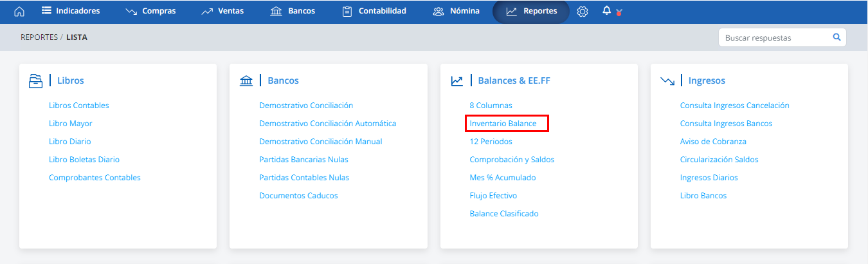Open the Compras menu
The height and width of the screenshot is (264, 868).
150,11
